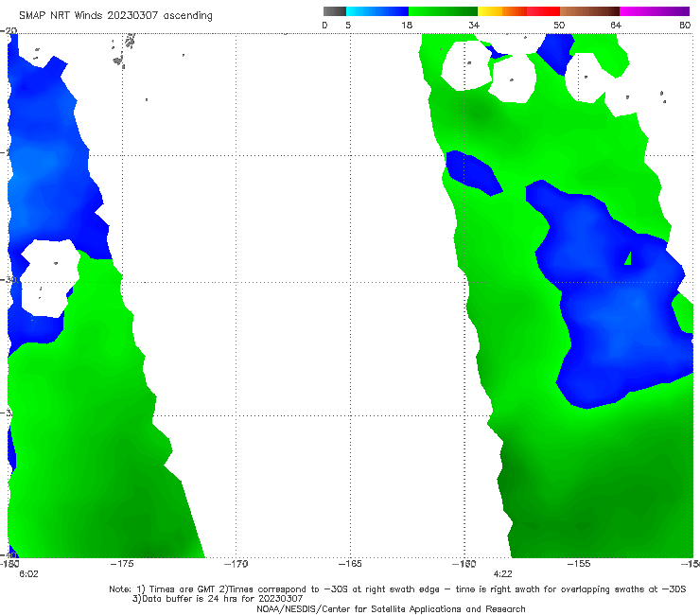Click the note '3)Data buffer is 24 hrs for 20230307'

tap(218, 599)
